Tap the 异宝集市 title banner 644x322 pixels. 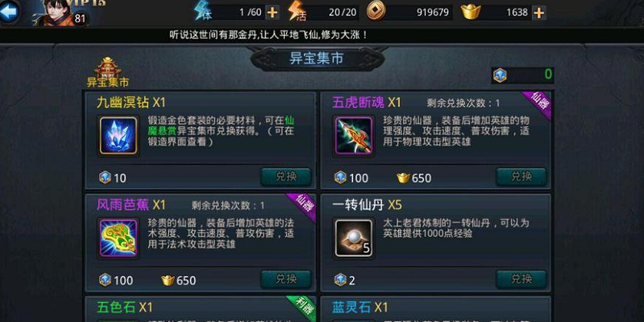[317, 59]
